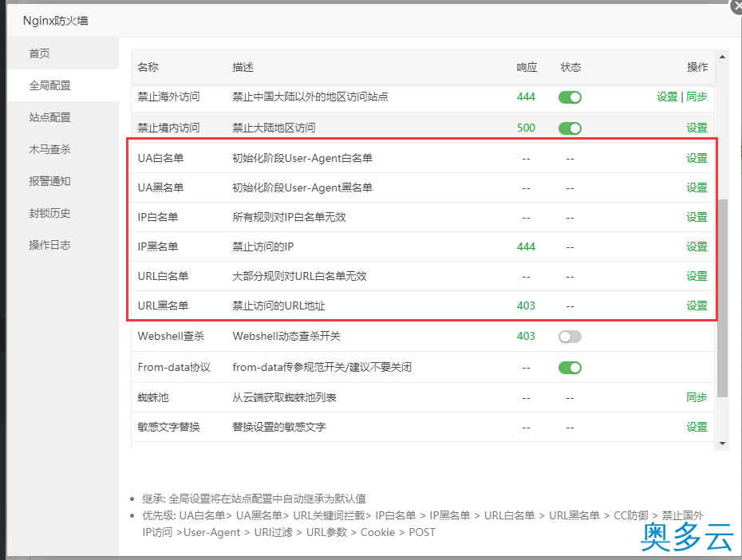The height and width of the screenshot is (560, 742).
Task: Click the 描述 column header
Action: (x=243, y=67)
